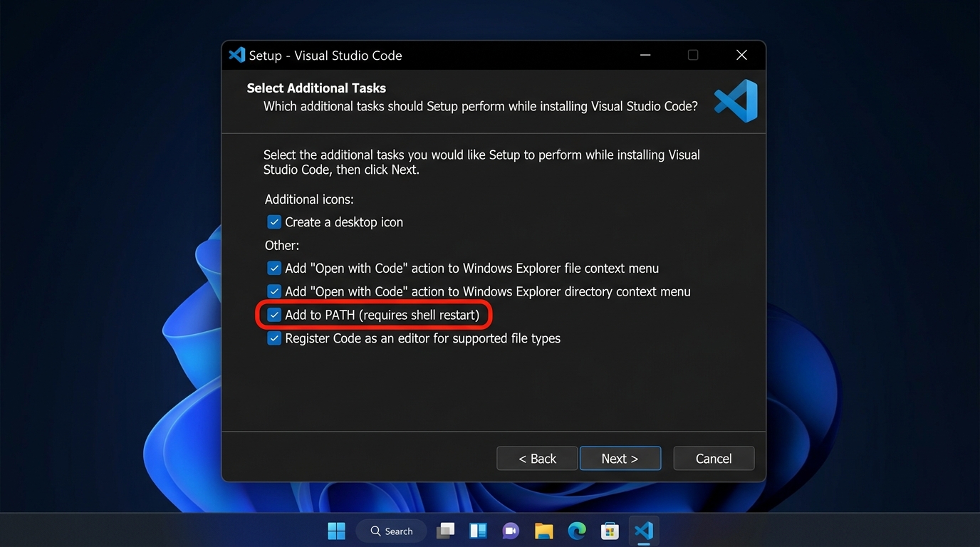Open Microsoft Store from taskbar
980x547 pixels.
[x=610, y=531]
